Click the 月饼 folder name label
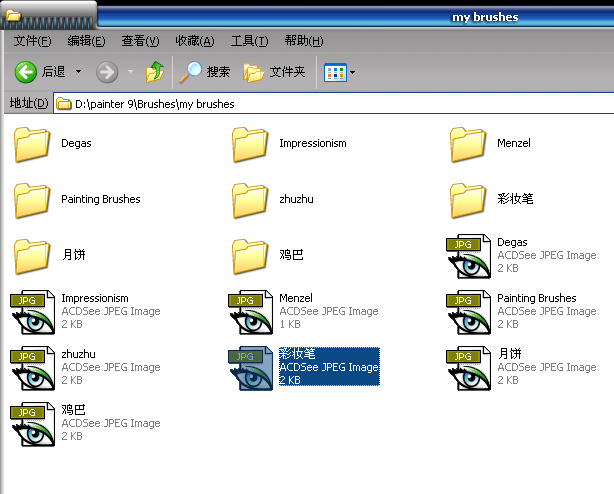Screen dimensions: 614x494 [x=74, y=255]
